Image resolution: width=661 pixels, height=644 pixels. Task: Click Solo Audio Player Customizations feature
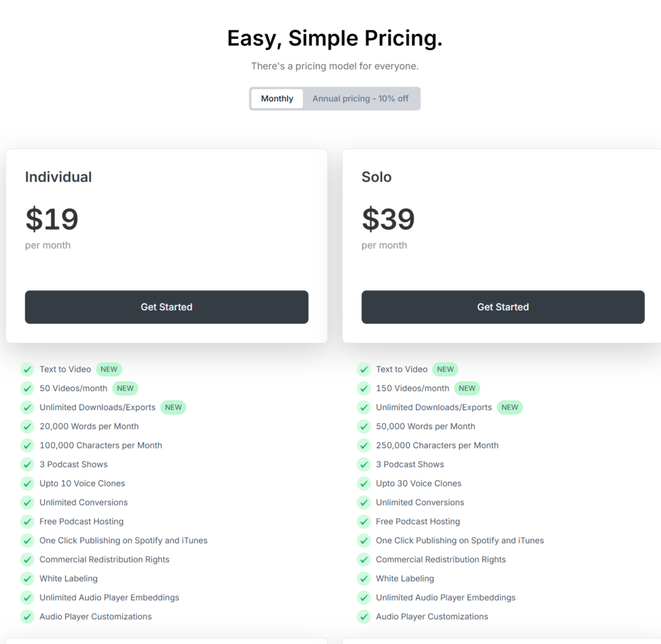[x=432, y=617]
